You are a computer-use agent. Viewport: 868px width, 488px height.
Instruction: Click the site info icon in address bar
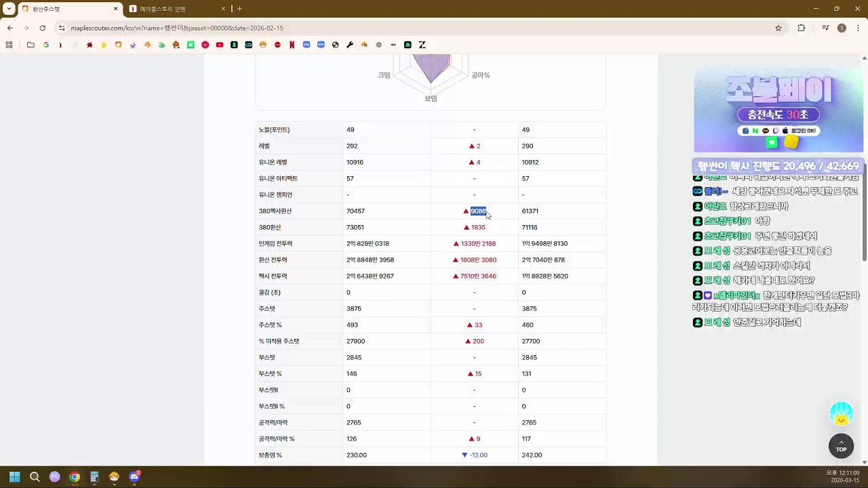click(x=62, y=28)
